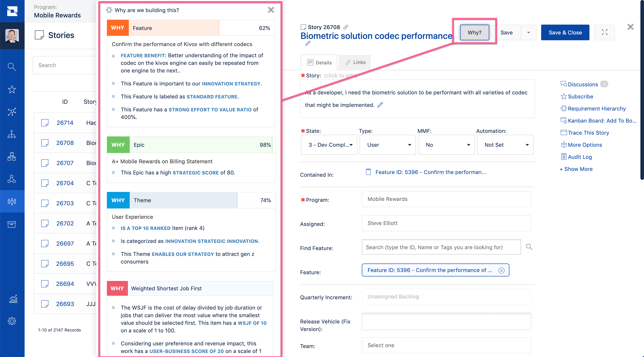Open the Type dropdown showing User
This screenshot has width=644, height=357.
(x=388, y=145)
